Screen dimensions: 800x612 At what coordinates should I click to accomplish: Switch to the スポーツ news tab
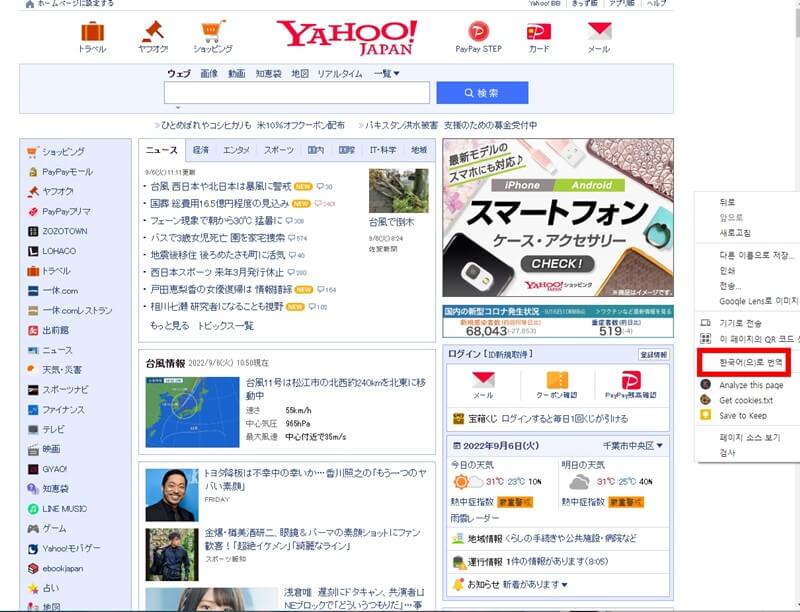[x=279, y=150]
